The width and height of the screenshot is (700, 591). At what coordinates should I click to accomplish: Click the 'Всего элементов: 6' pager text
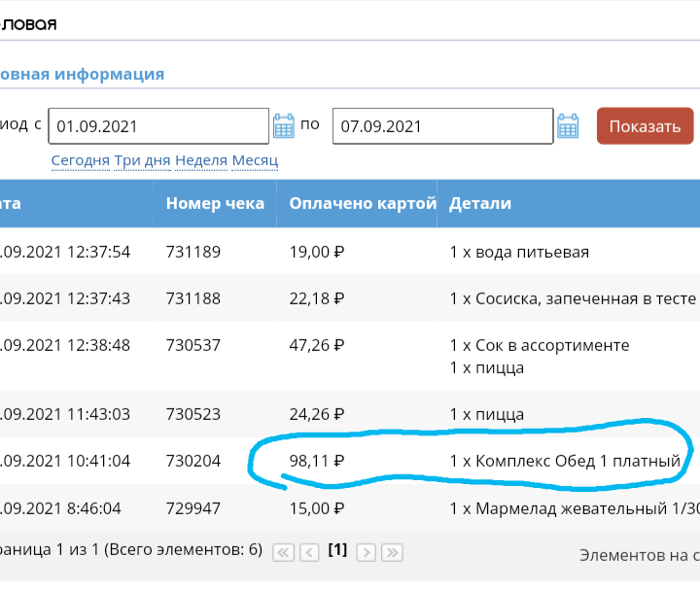tap(184, 550)
